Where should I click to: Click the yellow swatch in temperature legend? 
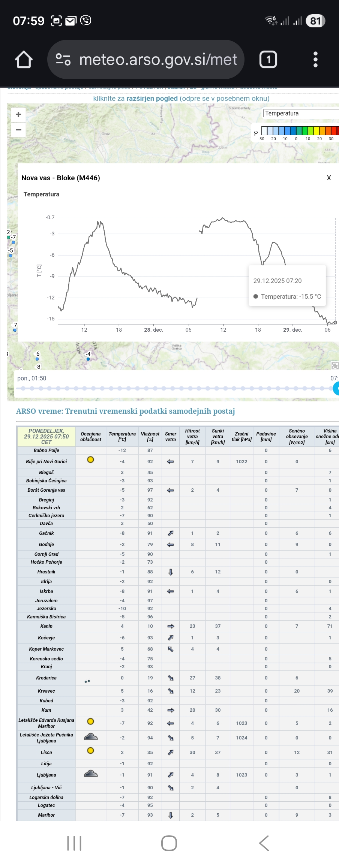click(x=316, y=130)
